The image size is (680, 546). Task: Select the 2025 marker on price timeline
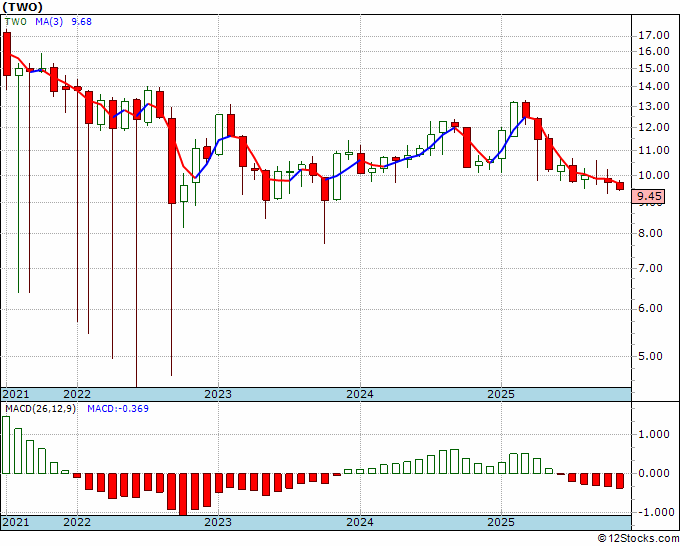[501, 394]
